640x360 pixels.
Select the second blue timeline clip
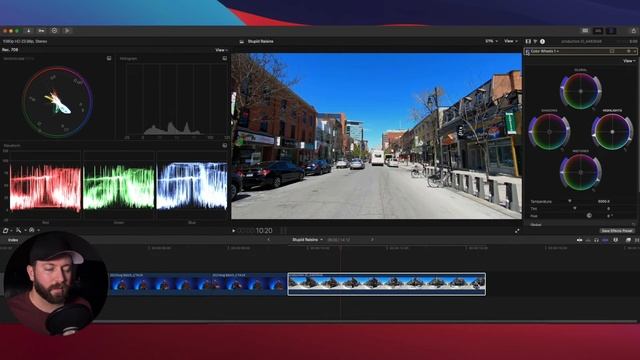point(249,284)
